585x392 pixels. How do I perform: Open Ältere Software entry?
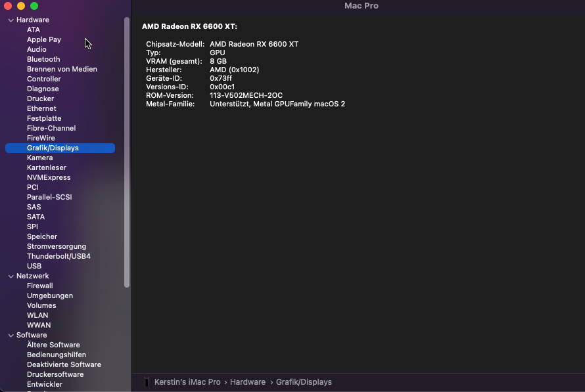pos(53,345)
